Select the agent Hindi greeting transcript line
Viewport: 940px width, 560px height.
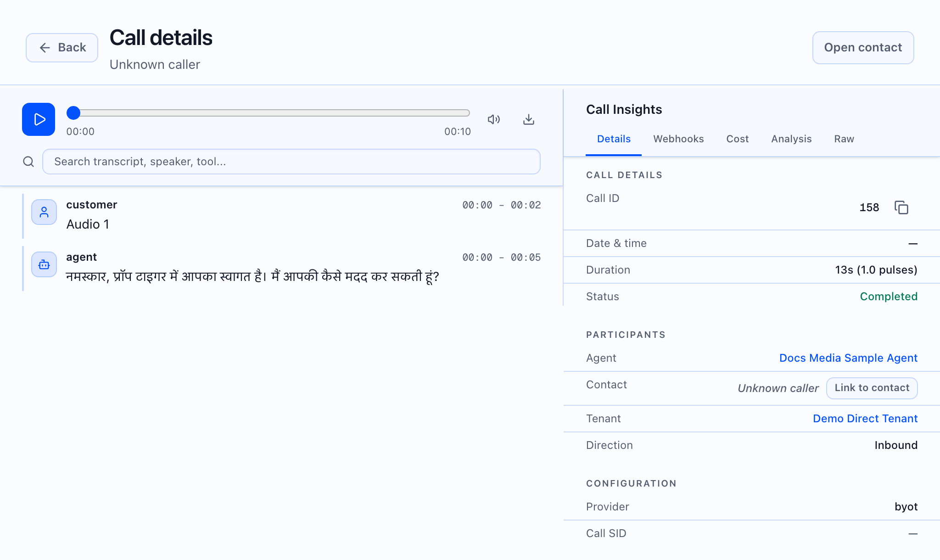tap(252, 277)
